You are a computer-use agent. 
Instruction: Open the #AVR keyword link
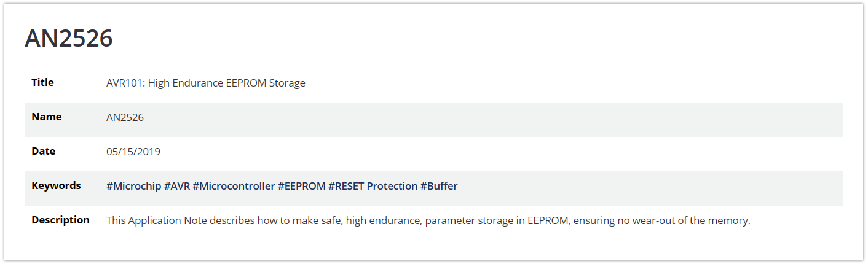click(x=177, y=186)
